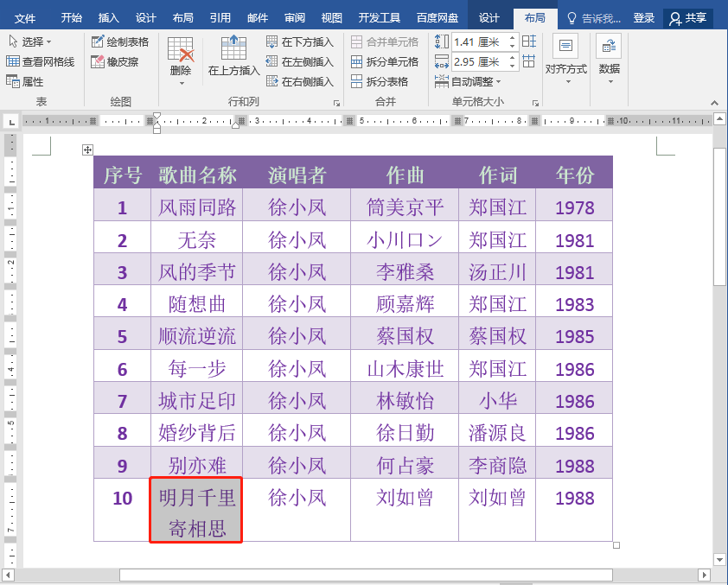Click 在右侧插入 insert column right
The height and width of the screenshot is (585, 728).
point(300,81)
